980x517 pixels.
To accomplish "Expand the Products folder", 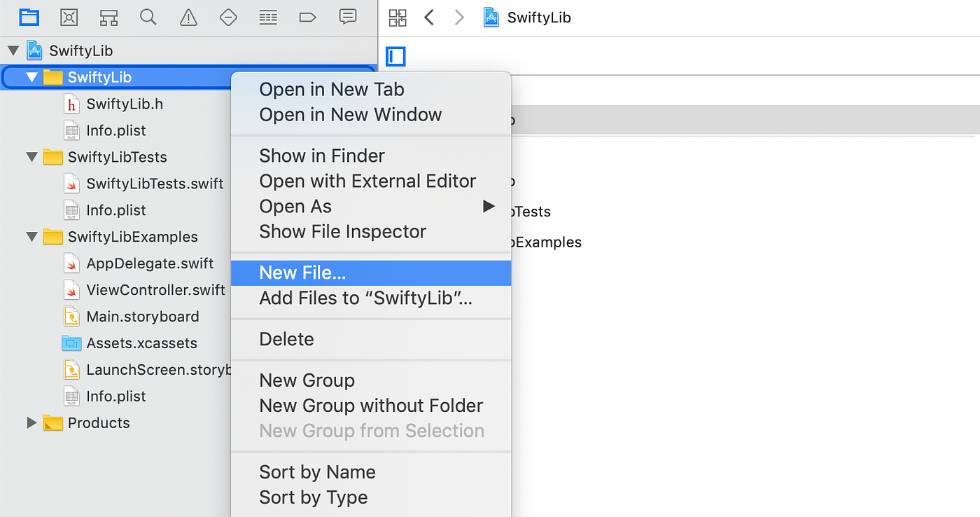I will 31,422.
